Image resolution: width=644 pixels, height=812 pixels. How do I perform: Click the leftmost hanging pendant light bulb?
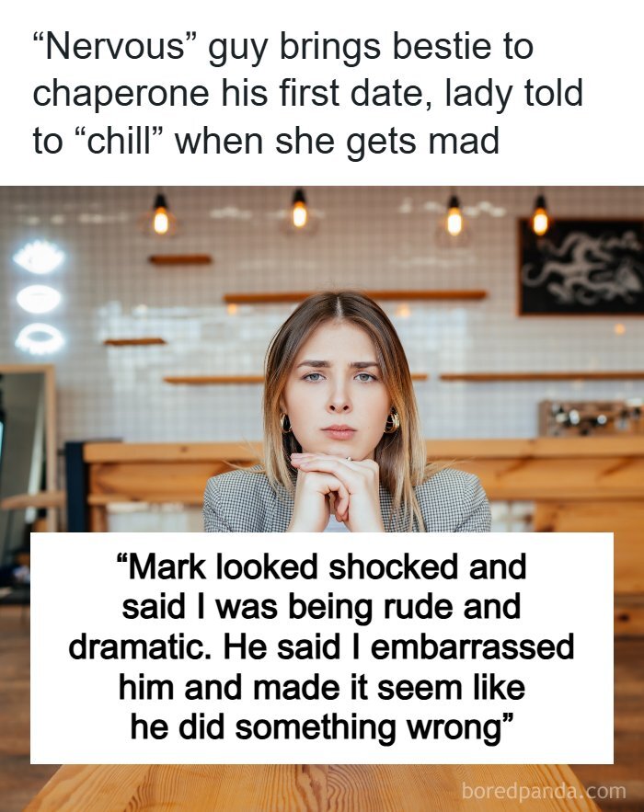161,219
